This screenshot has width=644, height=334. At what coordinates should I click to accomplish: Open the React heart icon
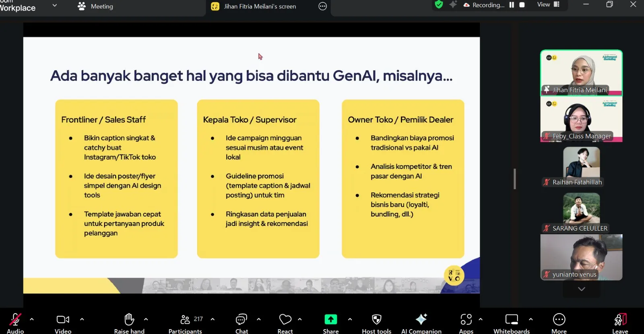tap(285, 320)
